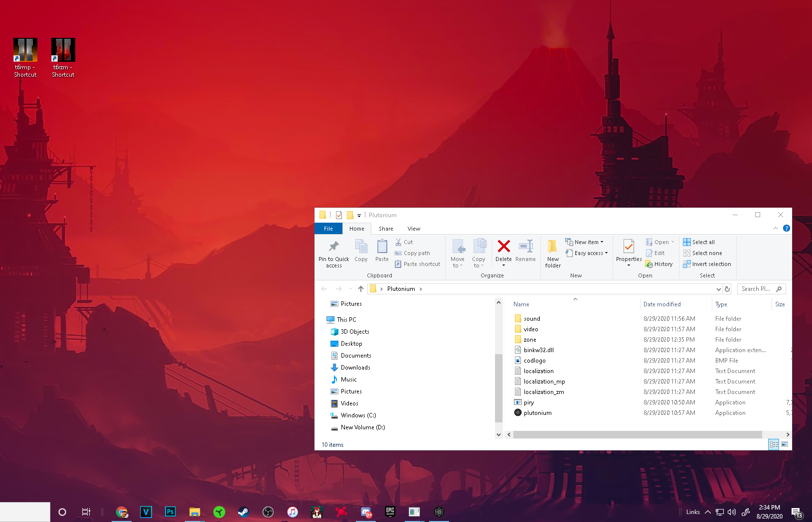Open Epic Games Launcher from taskbar
The image size is (812, 522).
(390, 512)
